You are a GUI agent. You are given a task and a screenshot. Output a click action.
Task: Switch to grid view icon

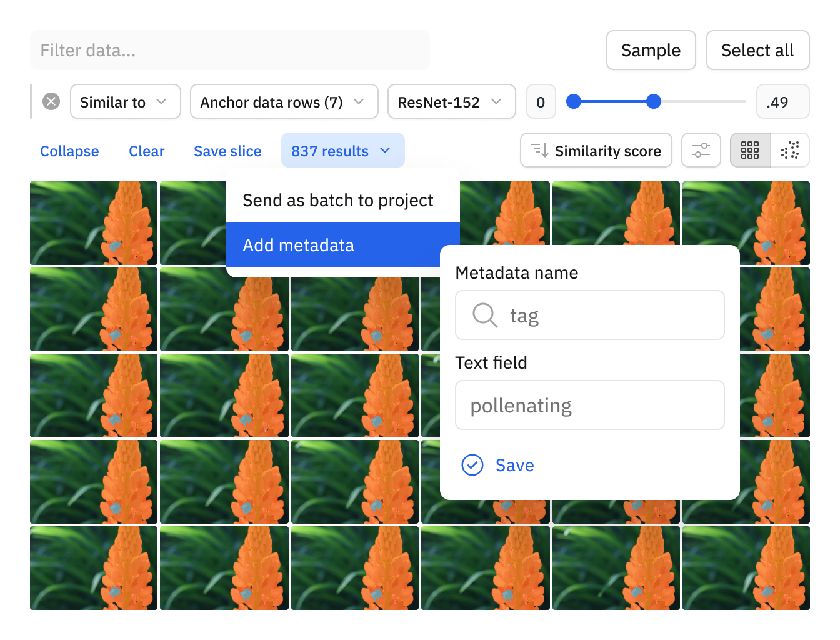(750, 150)
